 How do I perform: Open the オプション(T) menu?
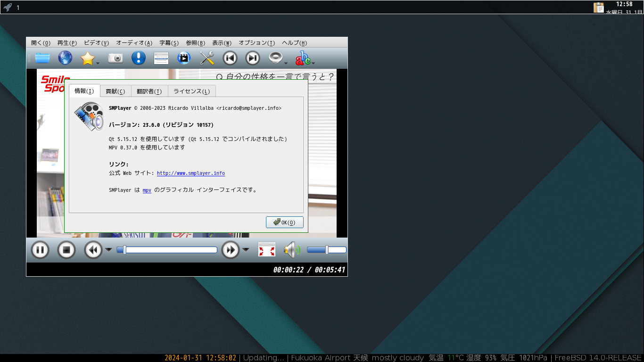pyautogui.click(x=257, y=43)
